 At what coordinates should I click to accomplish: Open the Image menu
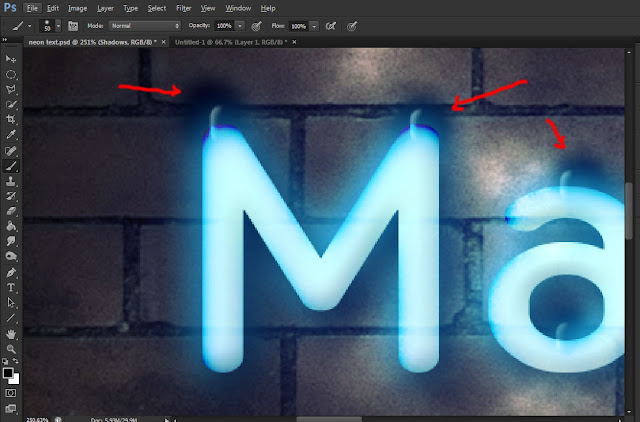(x=78, y=8)
